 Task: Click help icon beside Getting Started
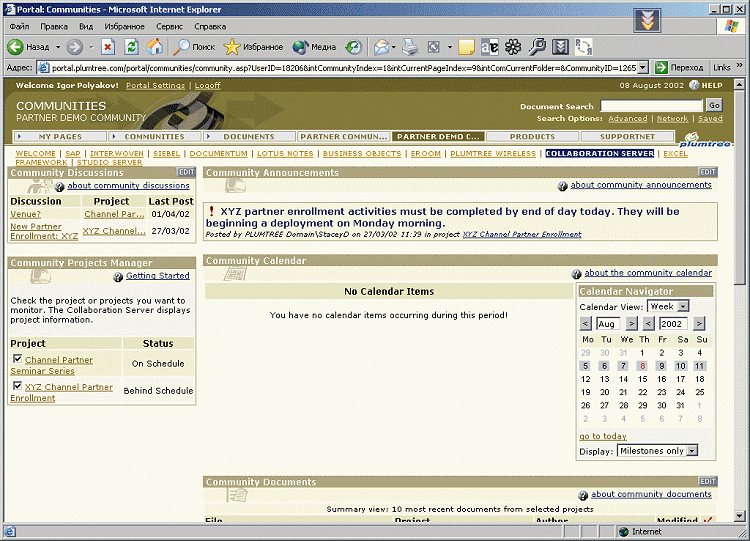tap(118, 276)
